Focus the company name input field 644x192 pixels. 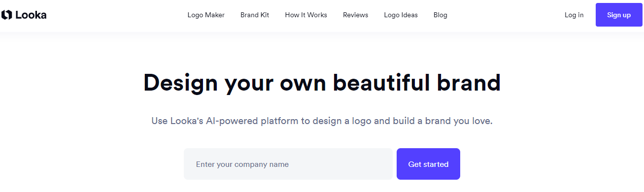click(x=288, y=164)
